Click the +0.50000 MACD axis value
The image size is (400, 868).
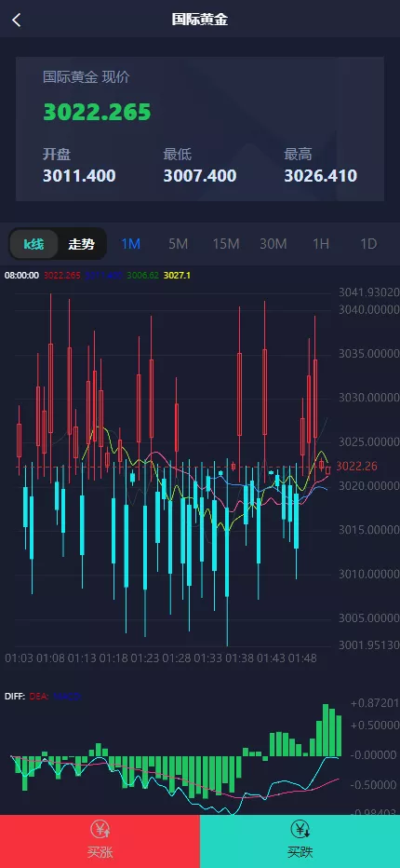coord(375,726)
